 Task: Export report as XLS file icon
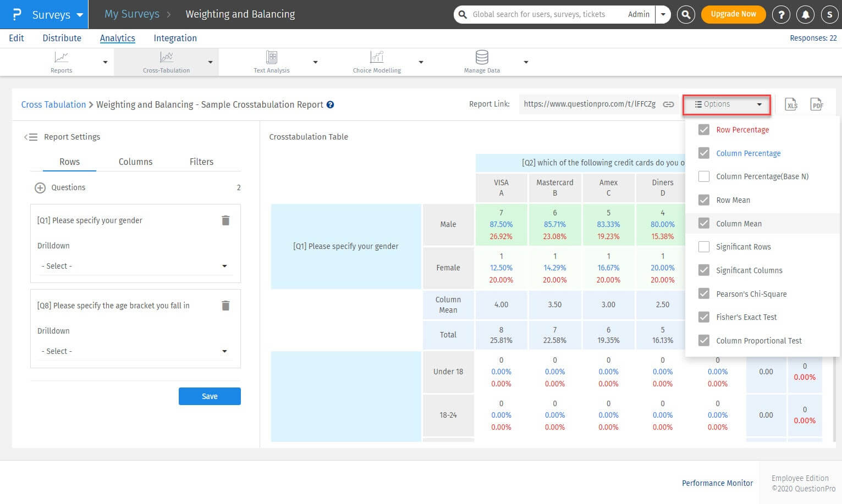791,104
